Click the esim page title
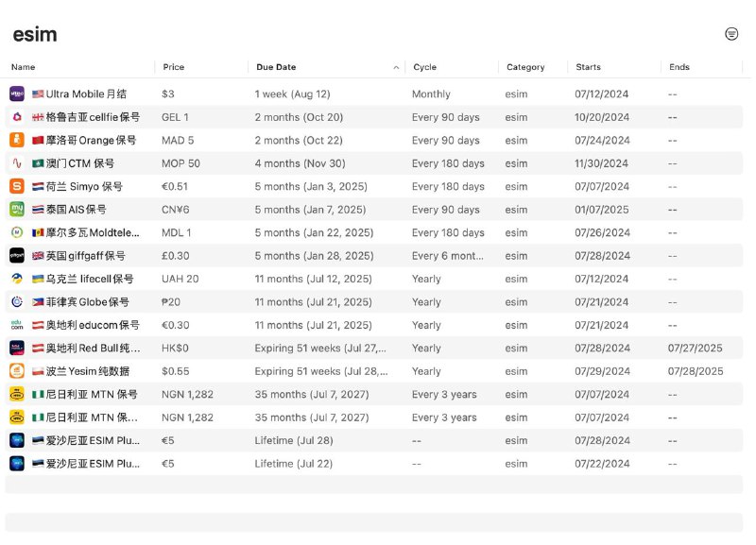The image size is (756, 545). pyautogui.click(x=34, y=34)
